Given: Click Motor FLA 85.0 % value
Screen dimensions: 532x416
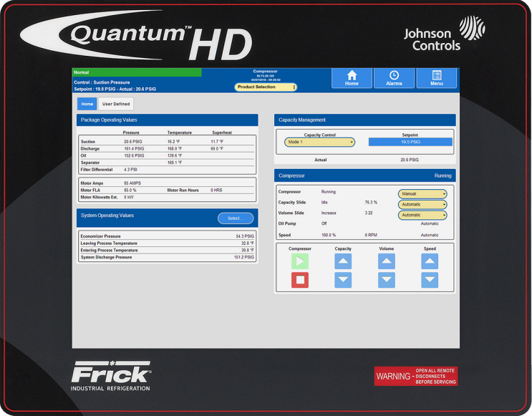Looking at the screenshot, I should tap(130, 190).
